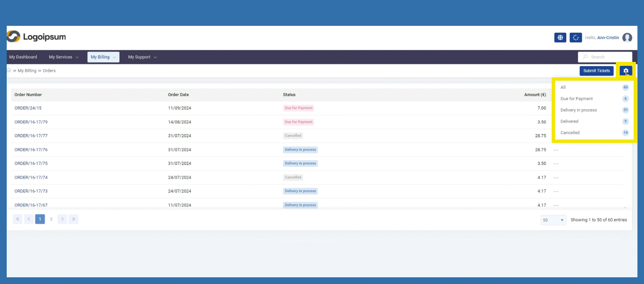Screen dimensions: 644x284
Task: Select the Delivered filter option
Action: coord(569,122)
